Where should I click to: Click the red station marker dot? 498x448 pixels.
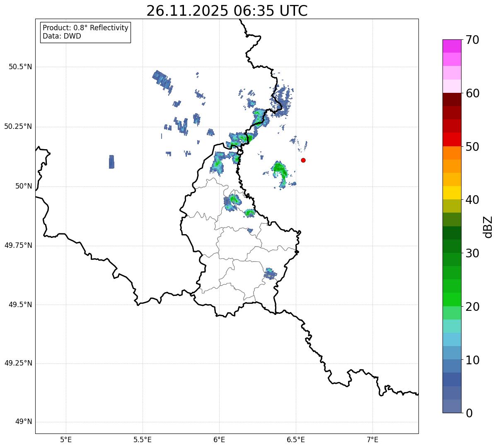(x=303, y=160)
